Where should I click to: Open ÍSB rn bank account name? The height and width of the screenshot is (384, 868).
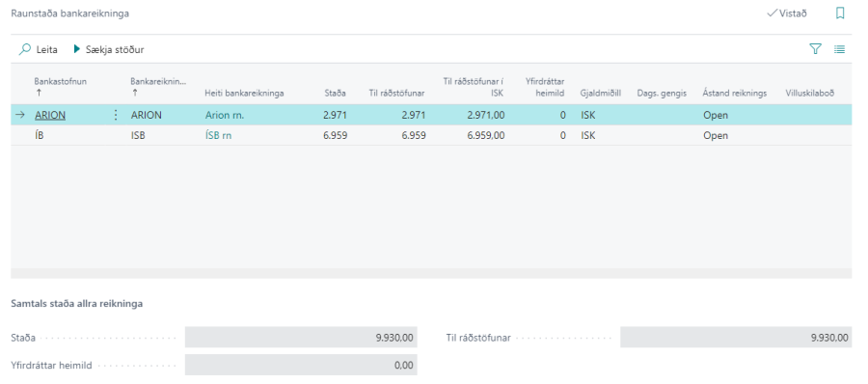pyautogui.click(x=219, y=135)
